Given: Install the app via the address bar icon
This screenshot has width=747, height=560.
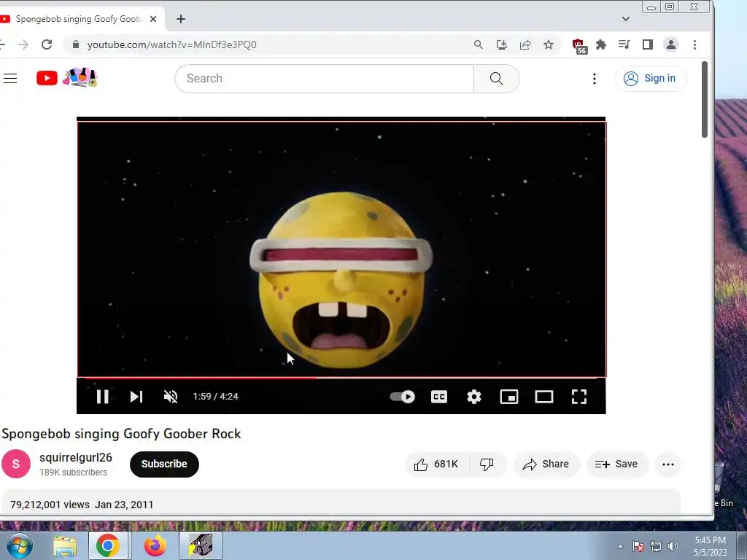Looking at the screenshot, I should pyautogui.click(x=502, y=44).
